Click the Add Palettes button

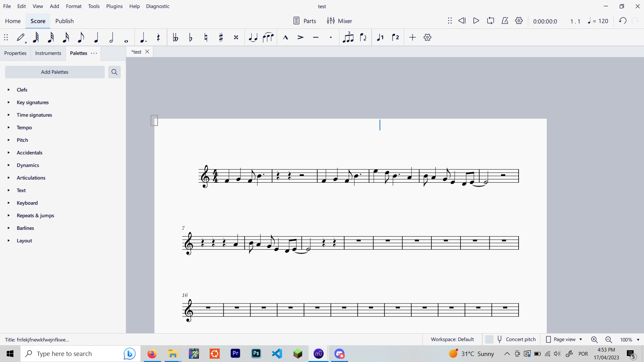pos(54,72)
